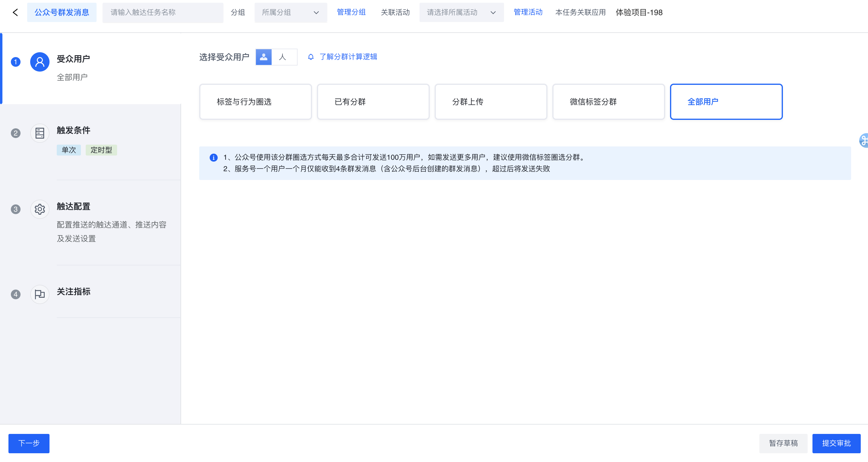Click the reach configuration gear icon
The width and height of the screenshot is (868, 462).
click(x=40, y=209)
